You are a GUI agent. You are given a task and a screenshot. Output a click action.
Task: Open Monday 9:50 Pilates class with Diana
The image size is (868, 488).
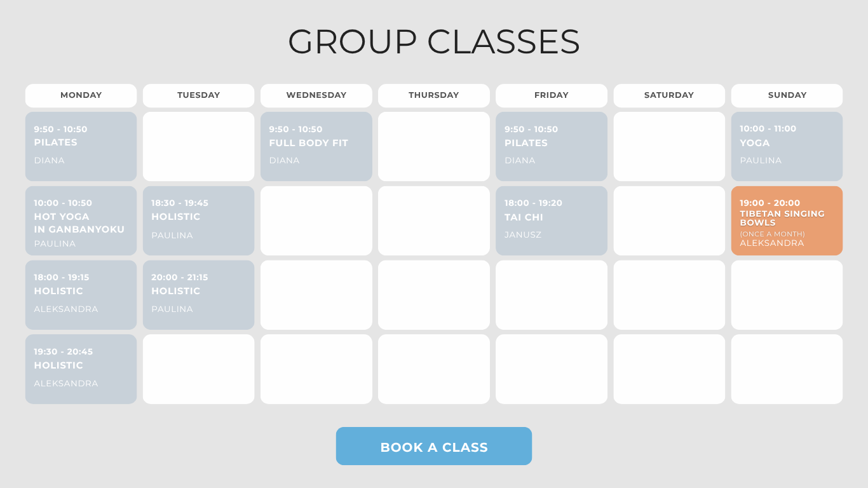point(81,147)
